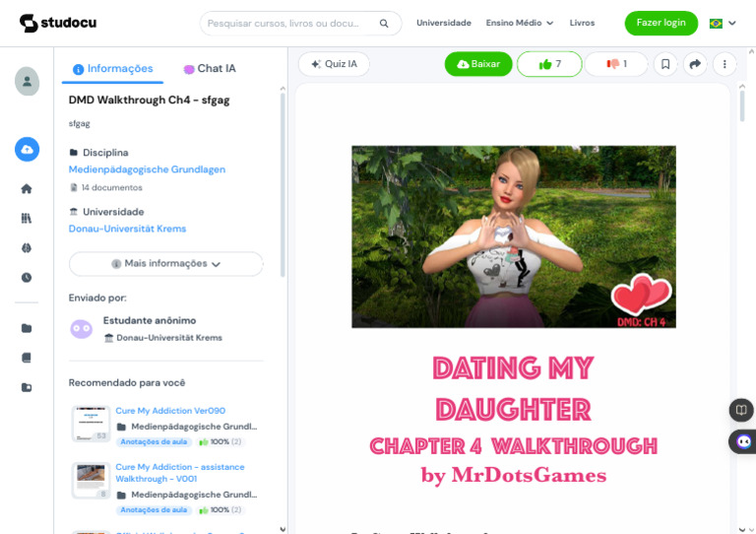This screenshot has height=534, width=756.
Task: Open recent items clock icon
Action: pos(27,278)
